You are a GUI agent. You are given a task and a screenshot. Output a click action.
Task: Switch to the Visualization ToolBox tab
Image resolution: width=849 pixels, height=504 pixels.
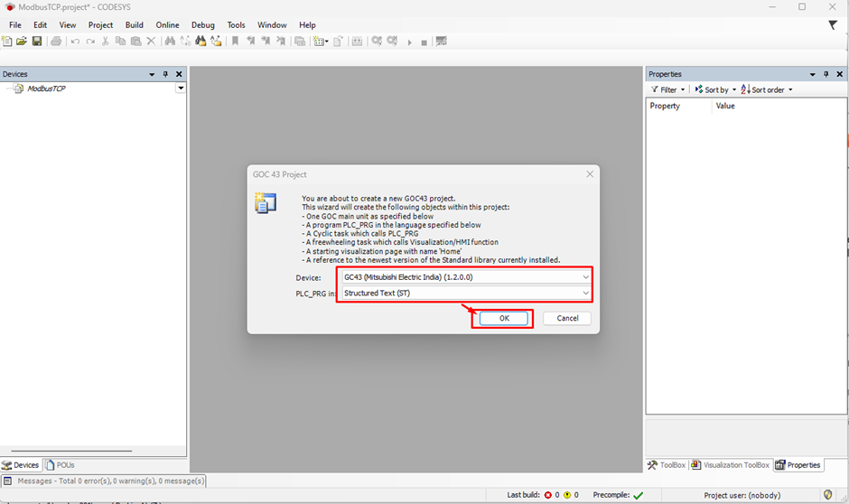(x=730, y=465)
